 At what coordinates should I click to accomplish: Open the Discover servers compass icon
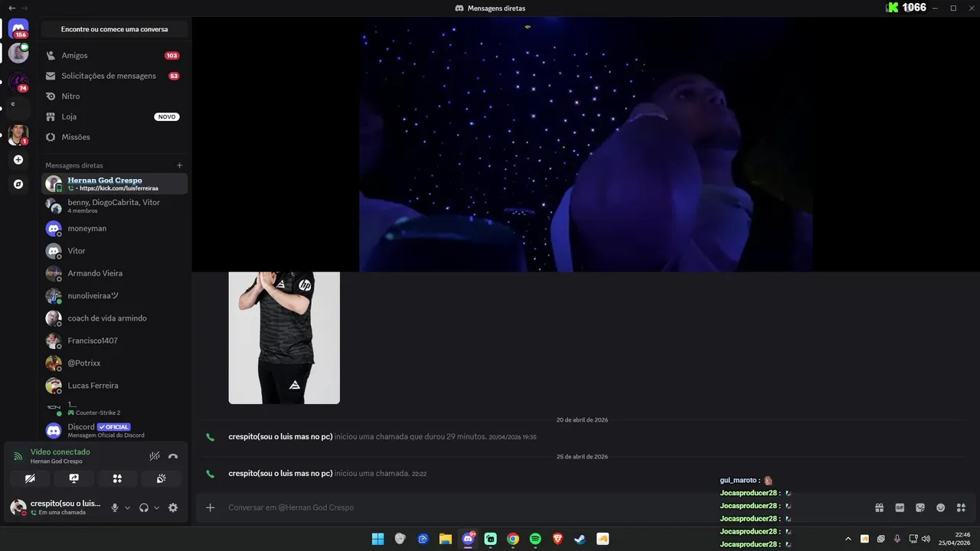(18, 184)
